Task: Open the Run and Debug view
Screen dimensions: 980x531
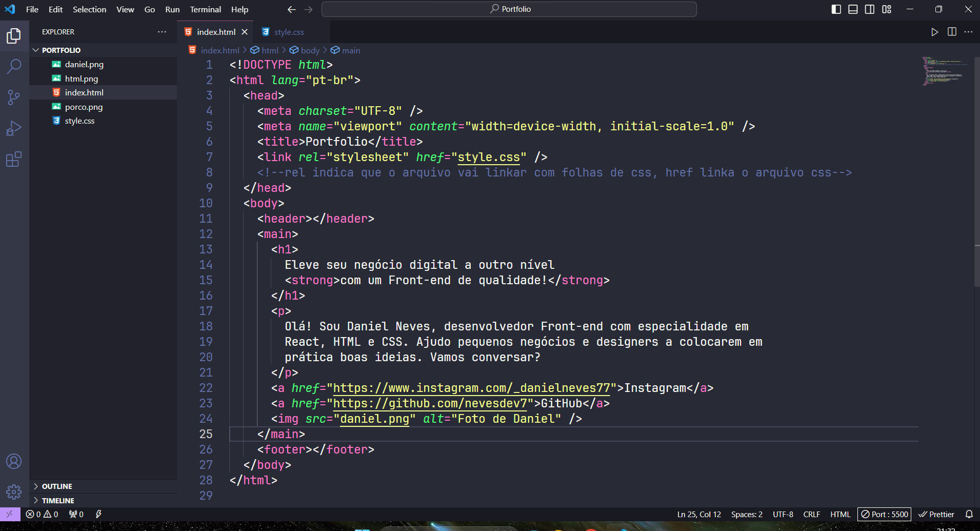Action: (14, 128)
